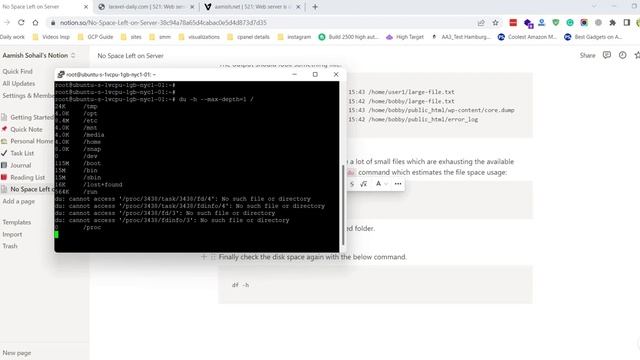
Task: Open the 'GCP Guide' bookmark folder
Action: pos(95,37)
